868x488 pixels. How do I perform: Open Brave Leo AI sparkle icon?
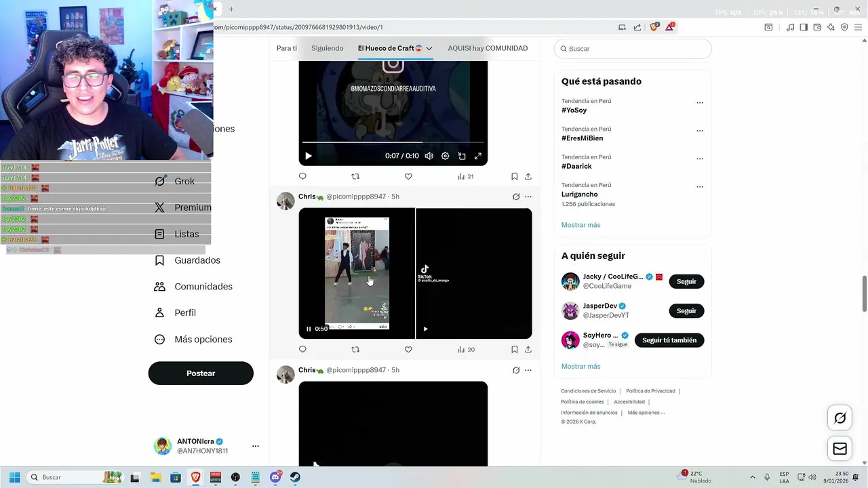831,27
